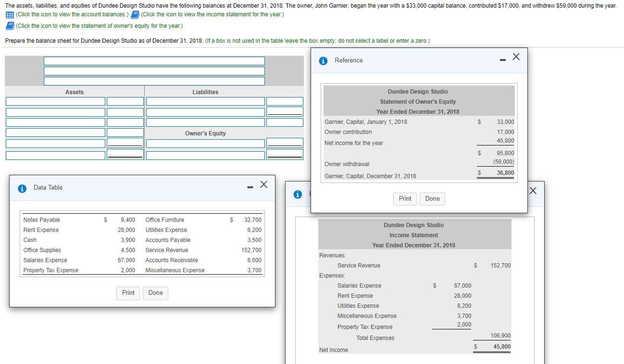Click the 9,400 Notes Payable balance
Screen dimensions: 624x364
tap(128, 220)
